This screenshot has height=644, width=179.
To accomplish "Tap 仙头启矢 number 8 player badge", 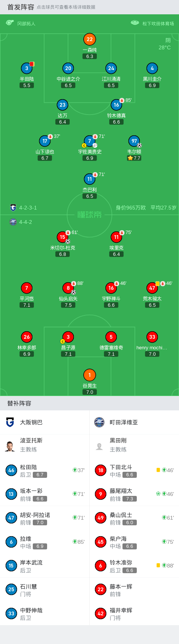I will [x=68, y=288].
